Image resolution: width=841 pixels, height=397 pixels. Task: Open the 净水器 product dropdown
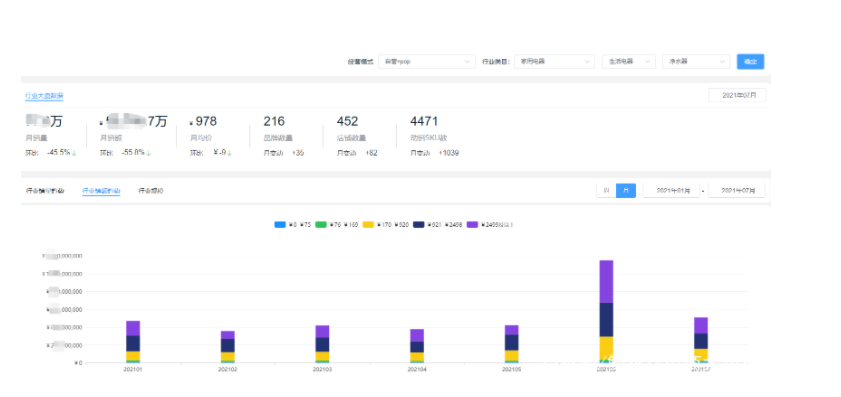point(696,62)
